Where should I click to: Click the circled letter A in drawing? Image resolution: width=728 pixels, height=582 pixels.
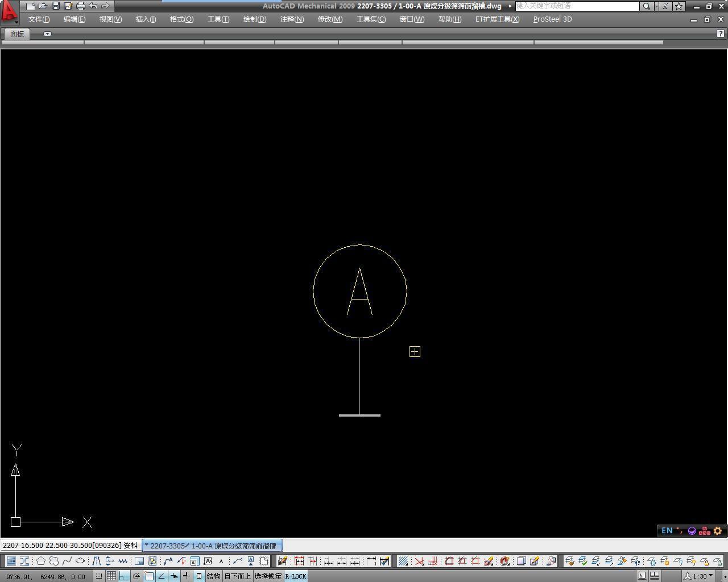click(360, 291)
